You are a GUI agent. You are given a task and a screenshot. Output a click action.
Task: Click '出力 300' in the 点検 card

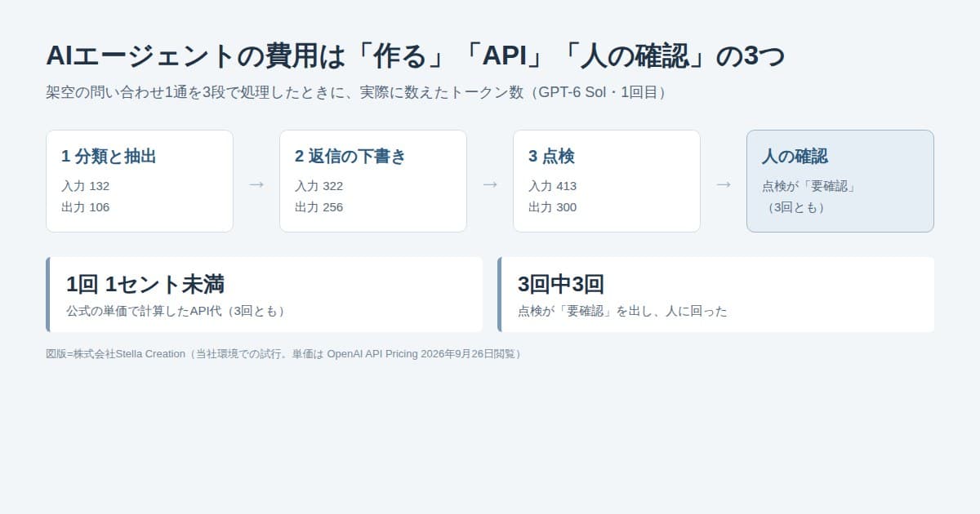(x=552, y=207)
